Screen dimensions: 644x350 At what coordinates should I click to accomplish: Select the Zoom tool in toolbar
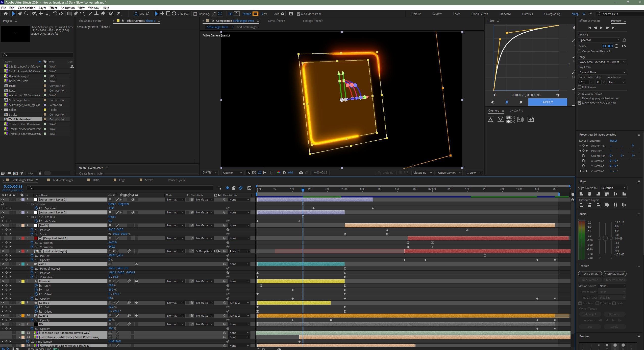[26, 14]
